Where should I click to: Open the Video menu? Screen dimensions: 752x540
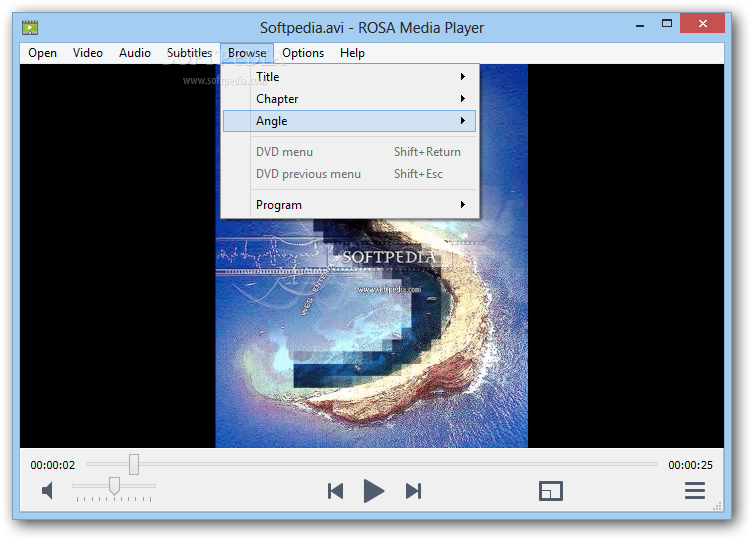click(88, 53)
